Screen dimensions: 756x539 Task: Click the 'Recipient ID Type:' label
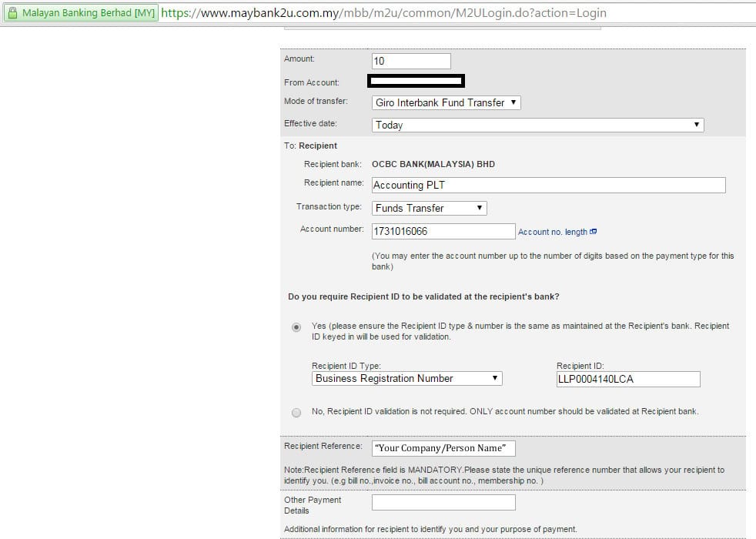(346, 366)
